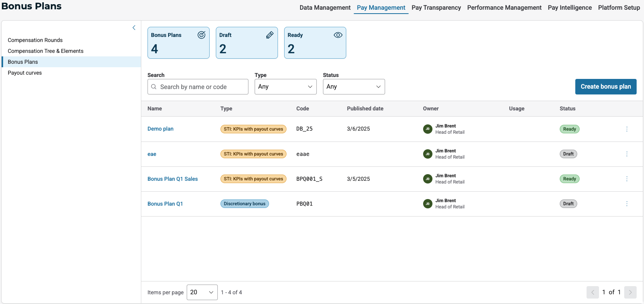
Task: Go to next page arrow in pagination
Action: (630, 292)
